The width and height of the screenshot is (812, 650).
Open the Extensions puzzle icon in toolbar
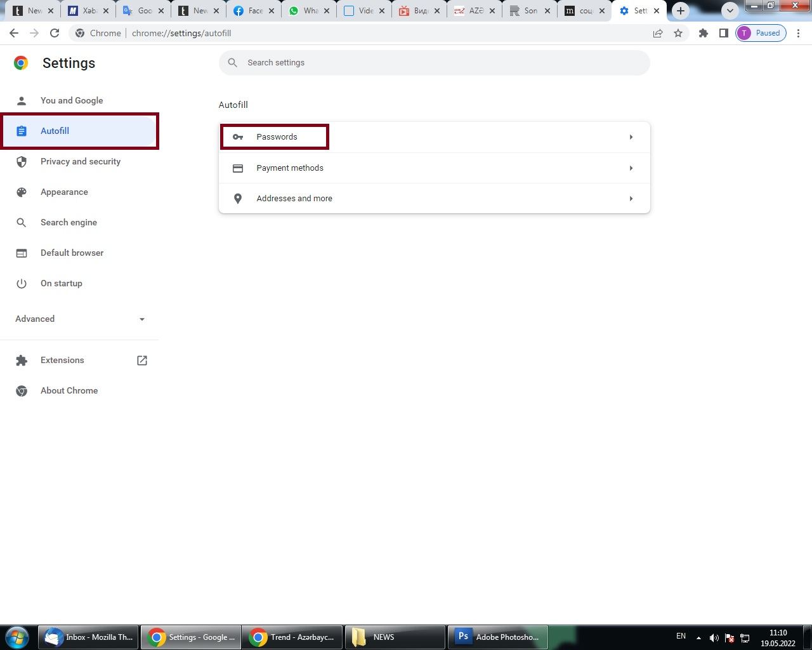[x=703, y=33]
